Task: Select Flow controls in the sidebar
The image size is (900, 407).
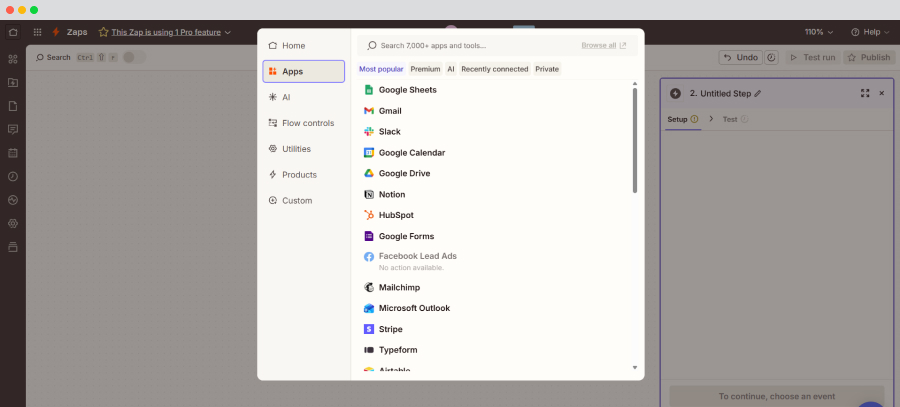Action: 307,123
